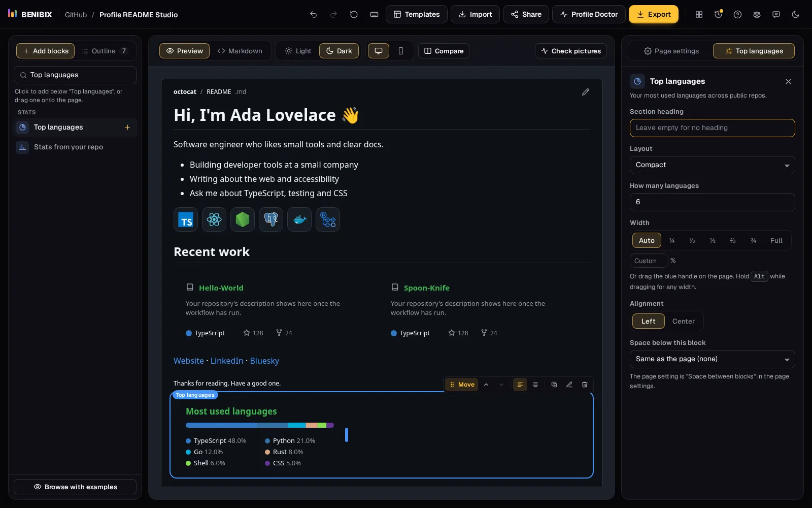This screenshot has height=508, width=812.
Task: Click the How many languages field
Action: click(712, 202)
